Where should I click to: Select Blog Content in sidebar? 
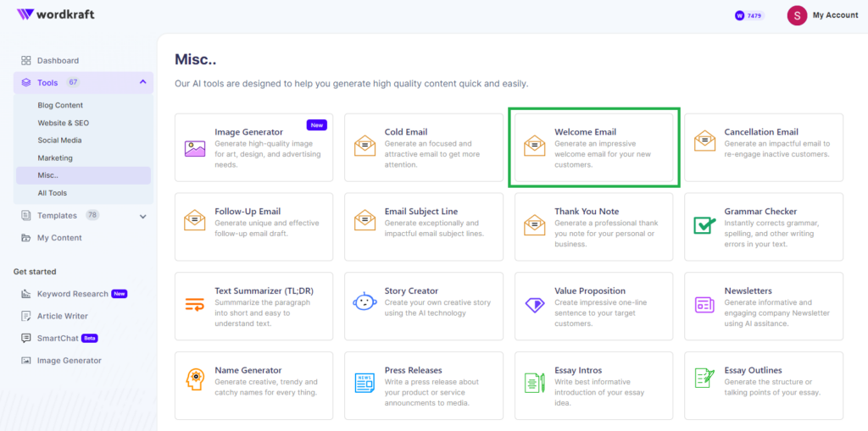[x=60, y=105]
